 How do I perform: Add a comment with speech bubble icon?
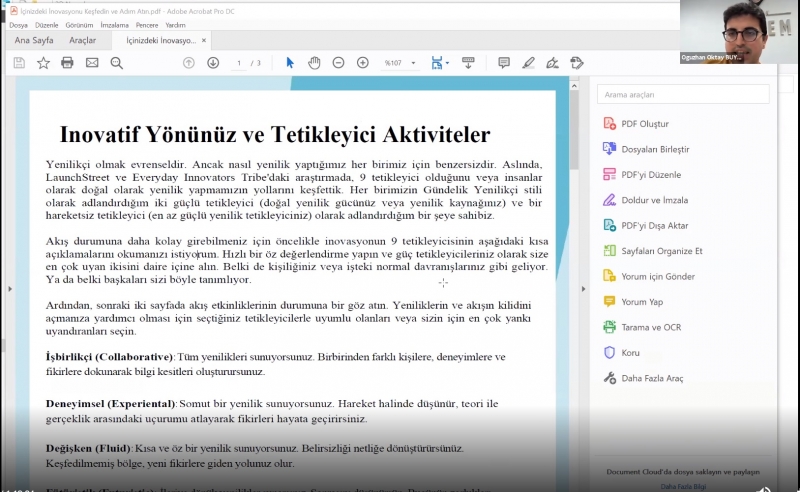coord(504,63)
